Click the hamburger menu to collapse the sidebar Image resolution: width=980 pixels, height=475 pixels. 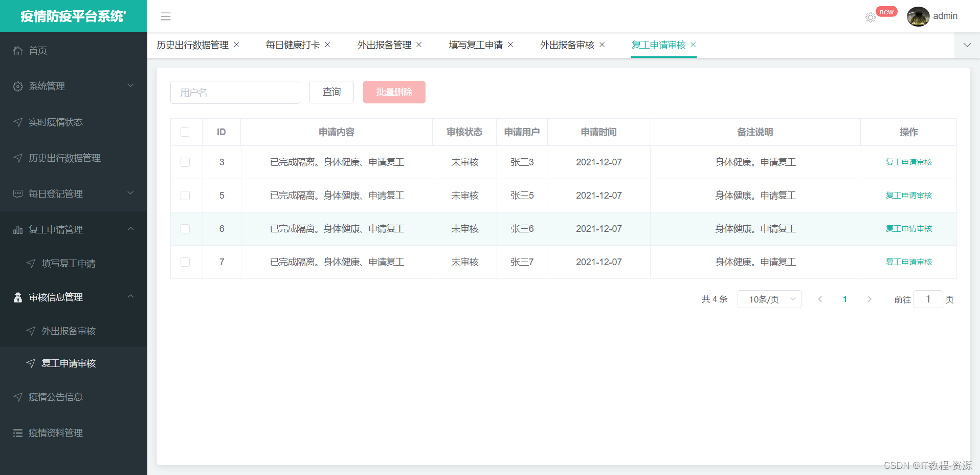[x=165, y=16]
